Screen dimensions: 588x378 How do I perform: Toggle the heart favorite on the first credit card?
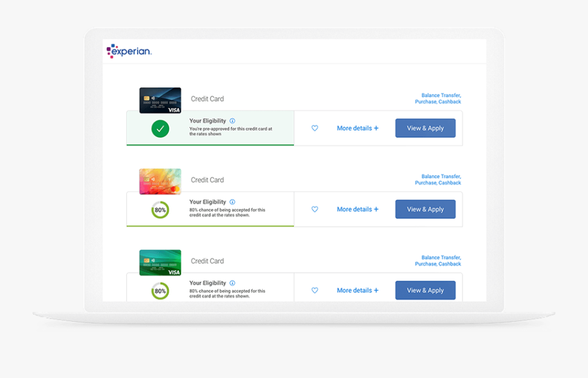tap(315, 128)
